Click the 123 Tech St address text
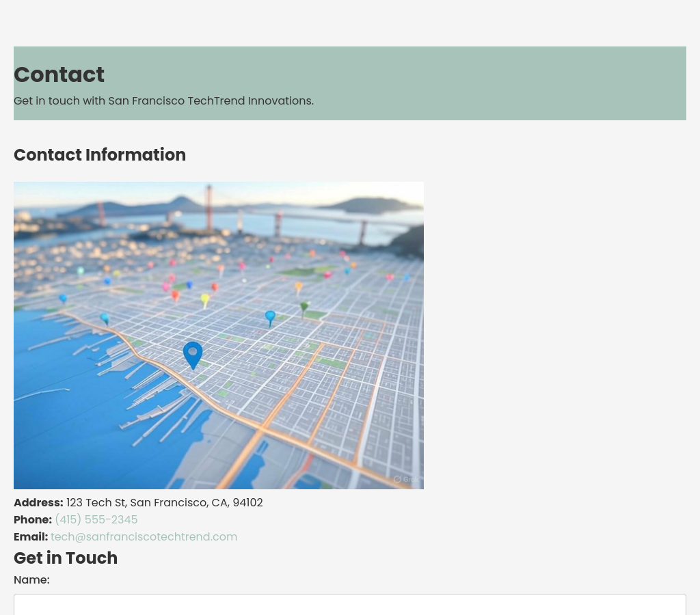 (x=164, y=503)
